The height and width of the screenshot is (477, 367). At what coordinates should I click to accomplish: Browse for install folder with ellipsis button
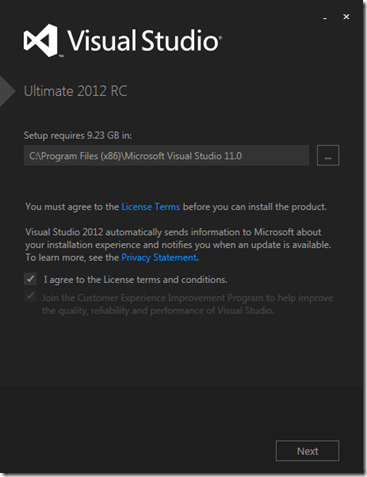pyautogui.click(x=328, y=155)
